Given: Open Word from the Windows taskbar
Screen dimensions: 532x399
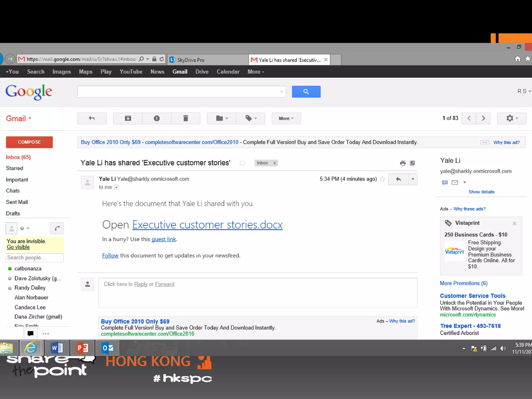Looking at the screenshot, I should (x=57, y=348).
